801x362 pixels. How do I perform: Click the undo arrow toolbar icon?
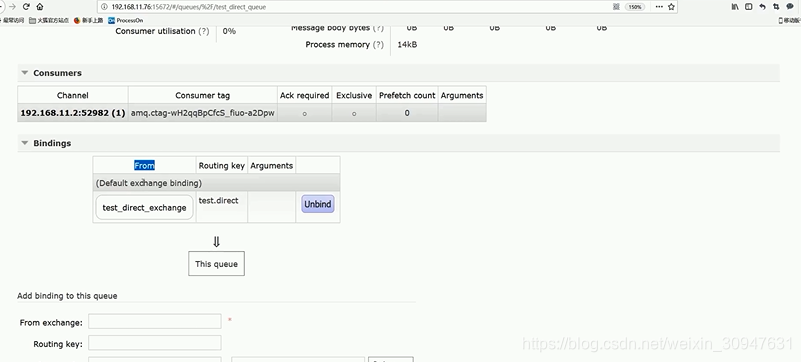(x=763, y=7)
